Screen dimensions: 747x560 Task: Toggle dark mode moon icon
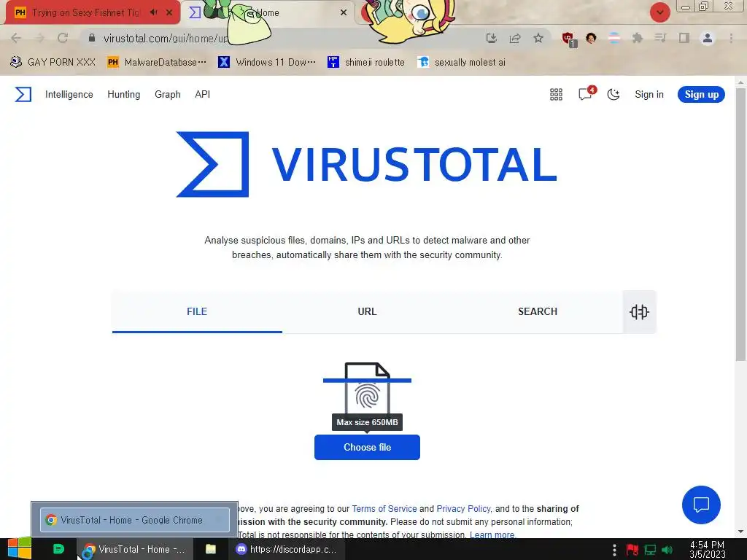pos(614,94)
